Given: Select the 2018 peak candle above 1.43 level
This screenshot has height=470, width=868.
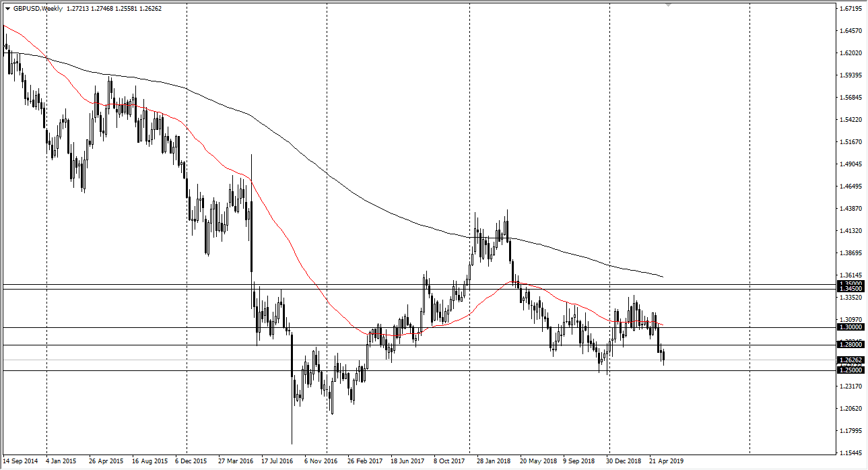Looking at the screenshot, I should click(x=507, y=222).
